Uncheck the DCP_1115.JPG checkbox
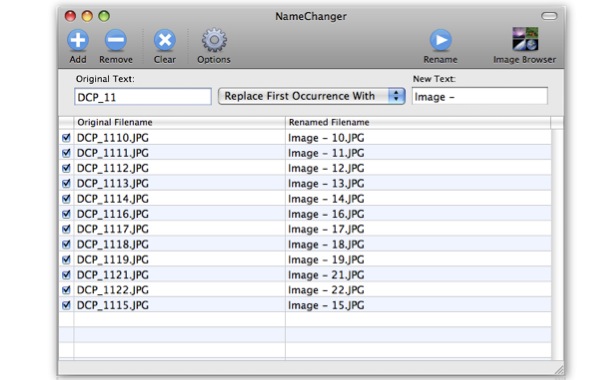 [x=66, y=305]
